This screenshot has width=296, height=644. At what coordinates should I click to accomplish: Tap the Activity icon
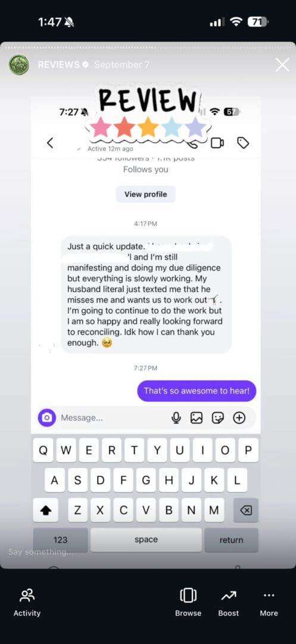click(x=27, y=595)
